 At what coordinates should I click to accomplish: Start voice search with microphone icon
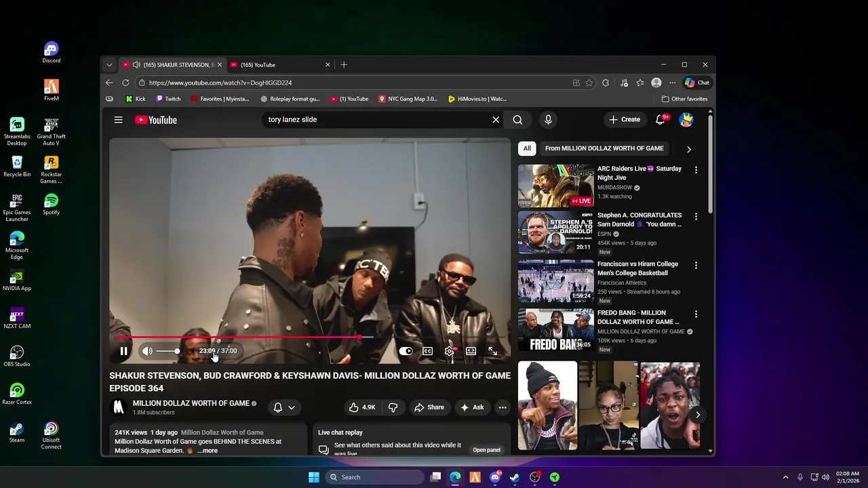pos(548,120)
